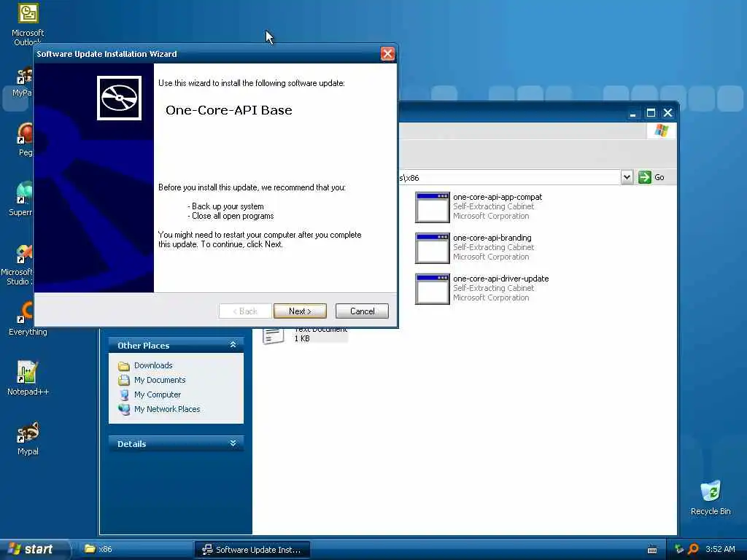The width and height of the screenshot is (747, 560).
Task: Select the Software Update Inst... taskbar button
Action: coord(252,550)
